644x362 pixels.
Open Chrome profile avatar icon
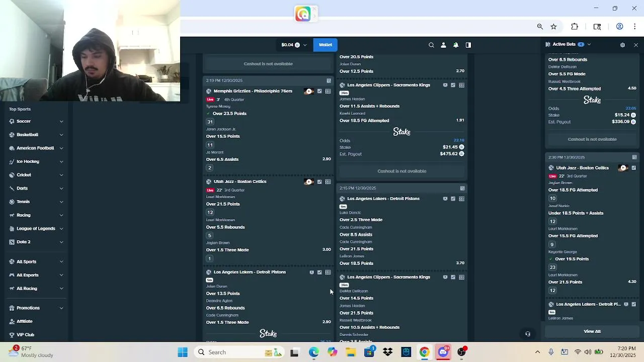coord(620,27)
